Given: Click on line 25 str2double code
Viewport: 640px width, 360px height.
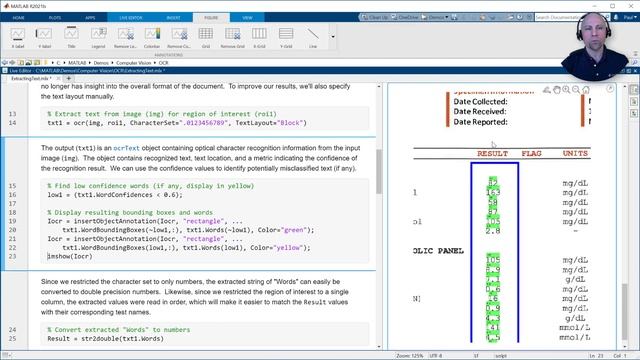Looking at the screenshot, I should click(x=105, y=339).
